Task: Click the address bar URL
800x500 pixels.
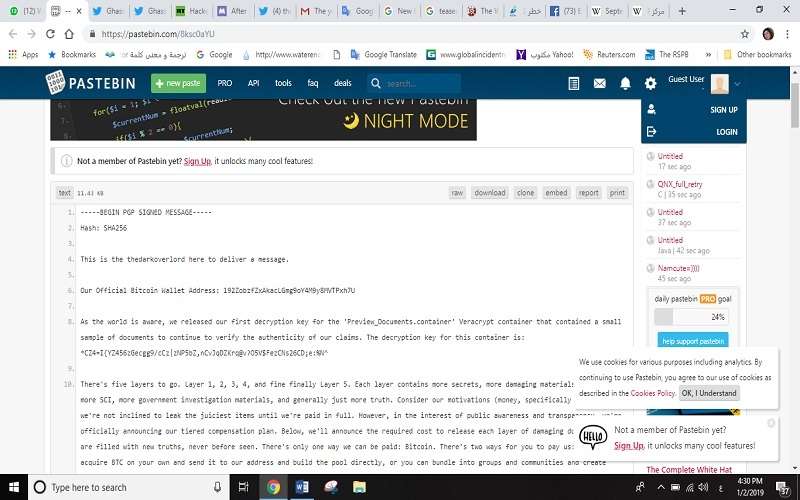Action: coord(158,34)
